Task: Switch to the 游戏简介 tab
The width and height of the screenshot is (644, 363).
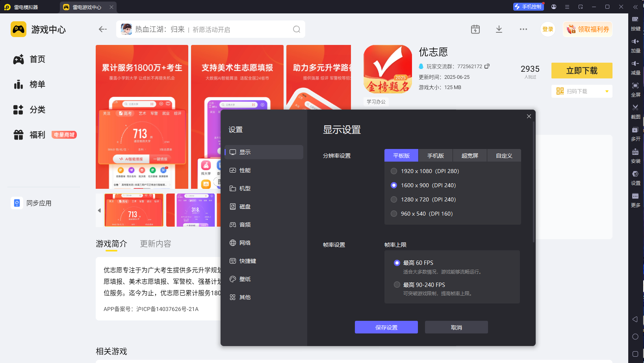Action: (111, 244)
